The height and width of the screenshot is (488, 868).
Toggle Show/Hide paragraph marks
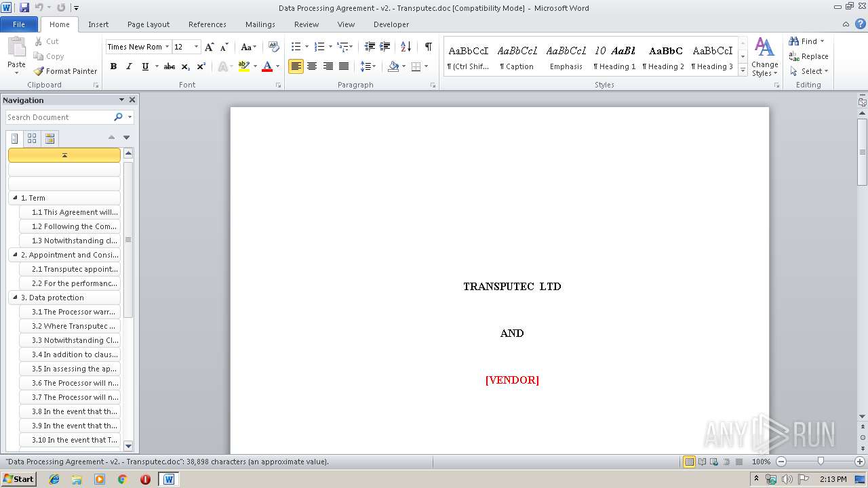[428, 47]
